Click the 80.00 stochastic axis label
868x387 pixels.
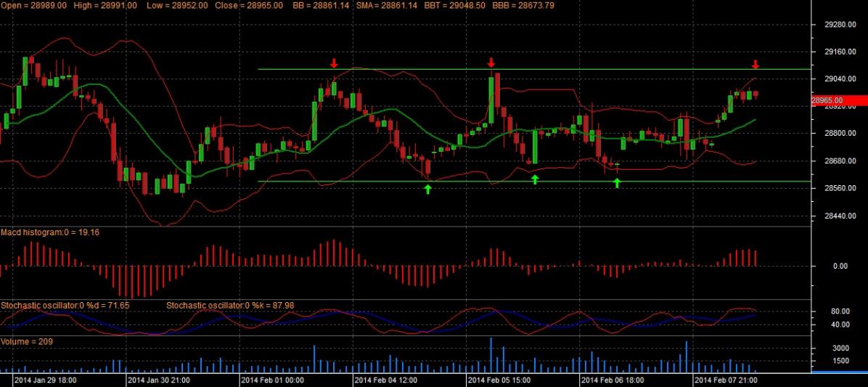click(x=840, y=311)
